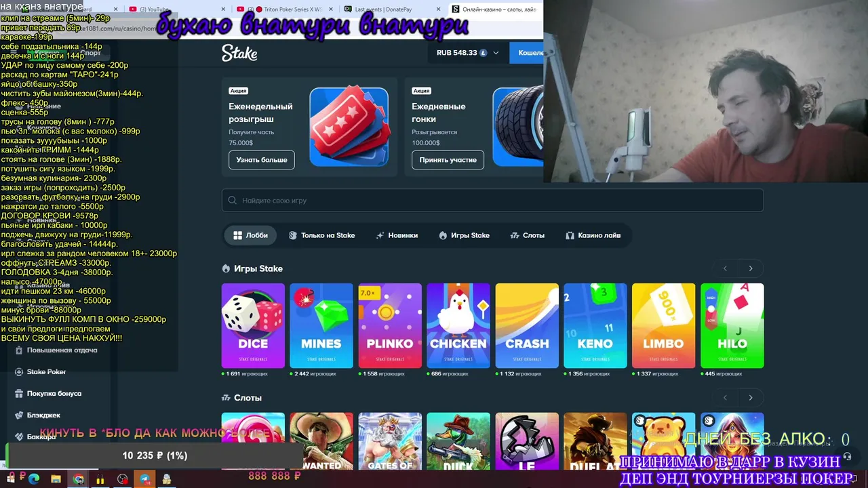
Task: Launch Microsoft Edge from the taskbar
Action: point(34,479)
